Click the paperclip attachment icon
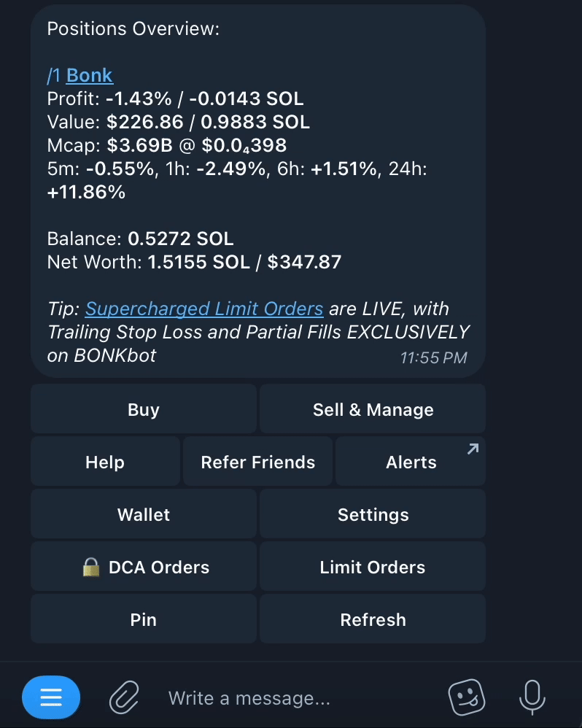This screenshot has height=728, width=582. coord(124,698)
